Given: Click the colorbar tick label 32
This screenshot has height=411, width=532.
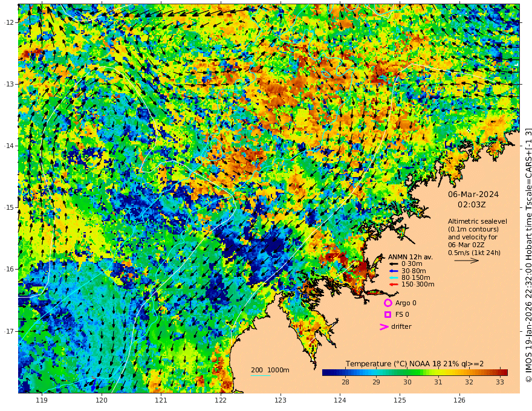Looking at the screenshot, I should coord(469,382).
